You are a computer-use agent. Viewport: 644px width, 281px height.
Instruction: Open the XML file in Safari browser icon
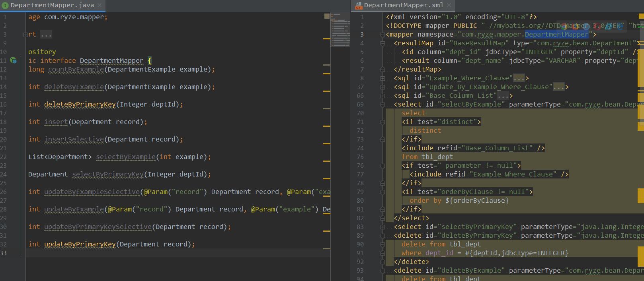click(586, 26)
